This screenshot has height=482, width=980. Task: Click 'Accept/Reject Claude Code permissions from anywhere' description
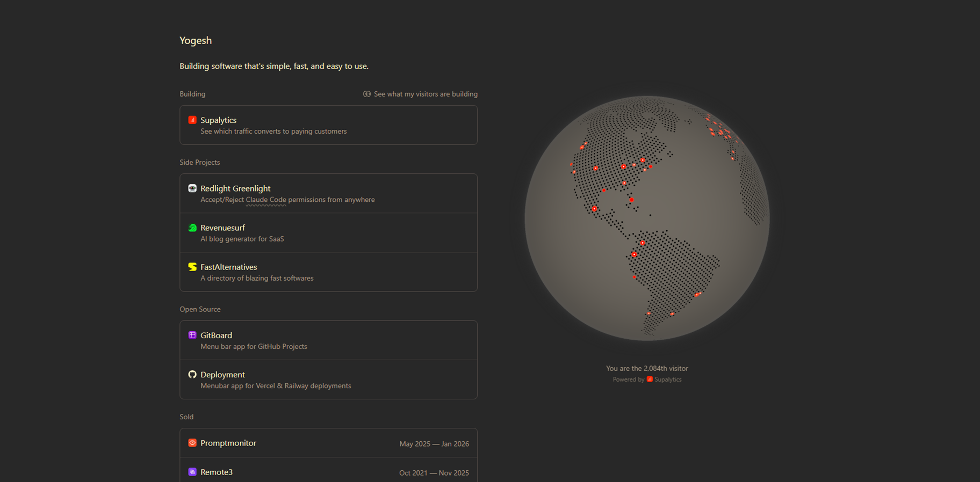pos(287,200)
